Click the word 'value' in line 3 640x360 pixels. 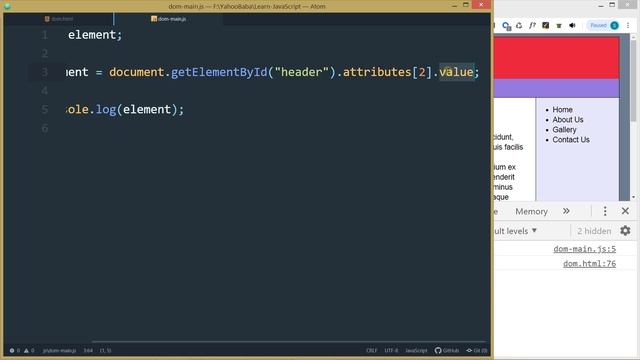pyautogui.click(x=456, y=72)
